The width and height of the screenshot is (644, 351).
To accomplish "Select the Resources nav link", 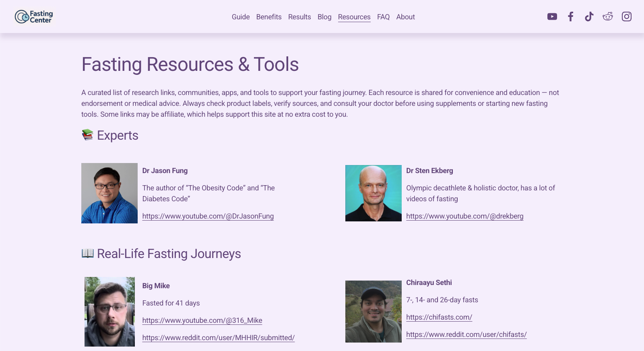I will tap(354, 17).
